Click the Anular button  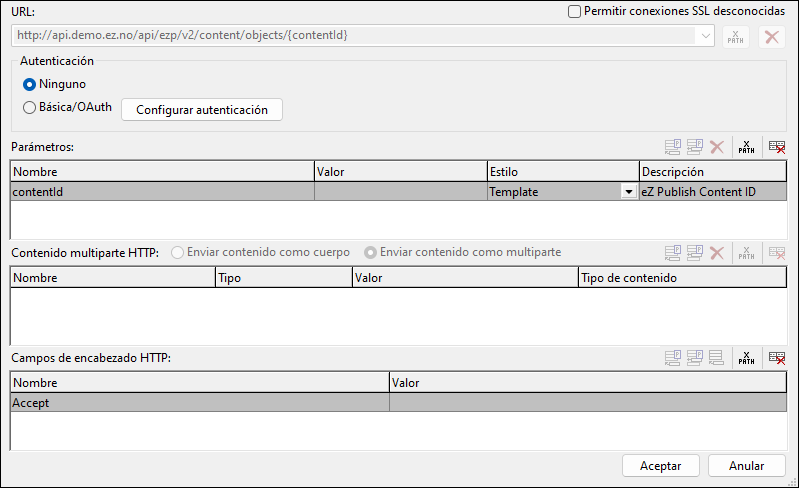pyautogui.click(x=747, y=466)
